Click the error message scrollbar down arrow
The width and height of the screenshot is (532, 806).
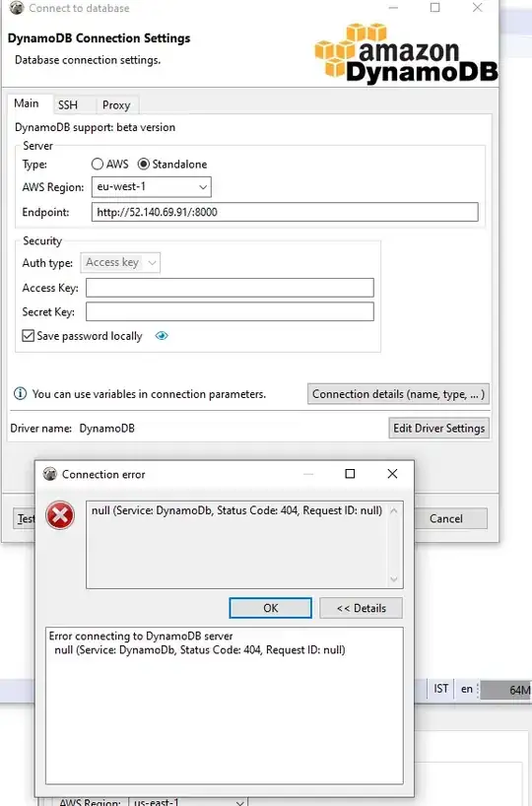[x=394, y=579]
